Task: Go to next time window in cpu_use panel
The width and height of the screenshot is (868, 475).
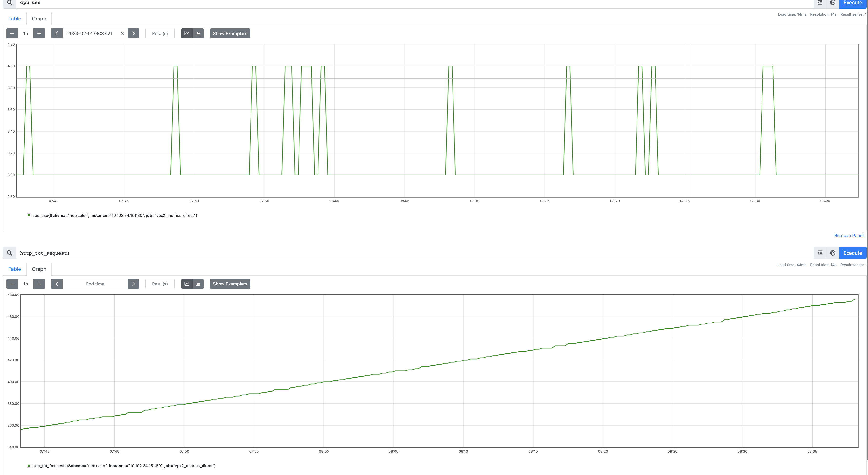Action: 134,33
